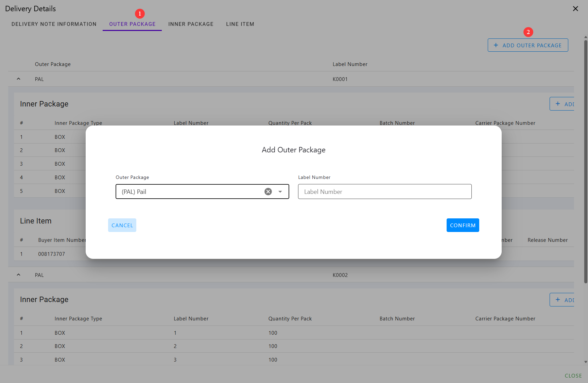Close the Delivery Details window with X
This screenshot has width=588, height=383.
575,9
